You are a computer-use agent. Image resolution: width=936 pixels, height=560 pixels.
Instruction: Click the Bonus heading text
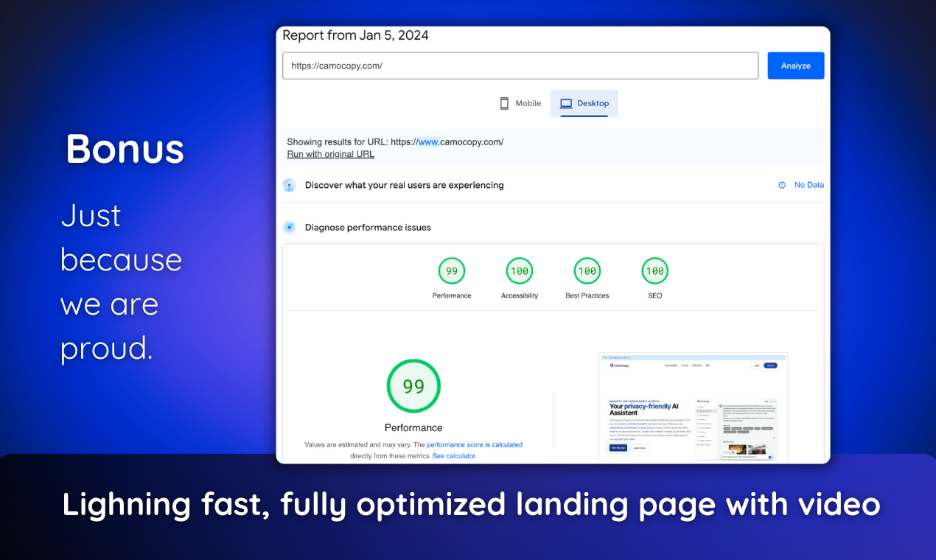125,149
